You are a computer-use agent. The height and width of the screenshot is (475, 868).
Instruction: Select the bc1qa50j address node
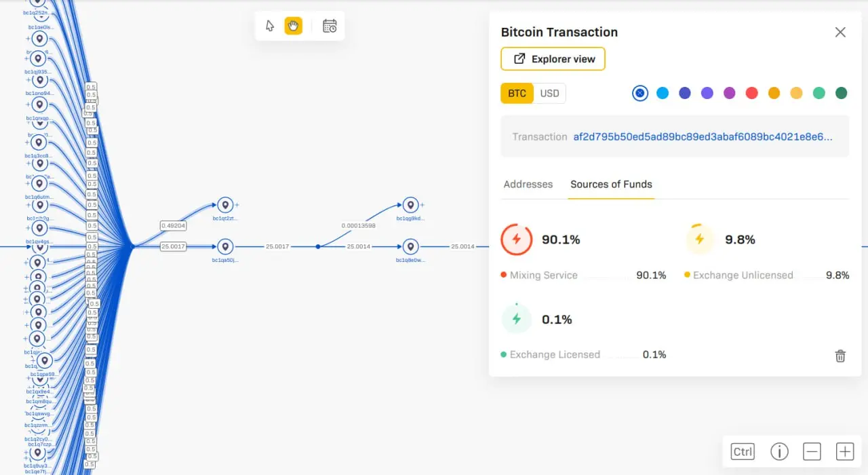[x=225, y=246]
